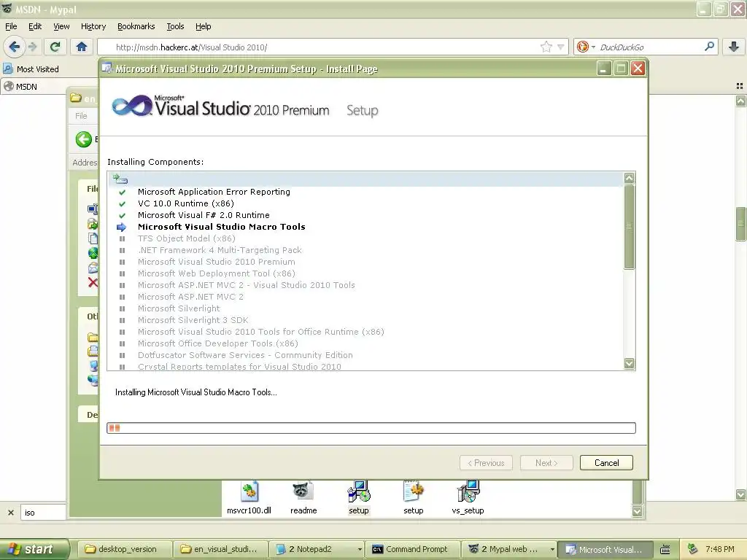The image size is (747, 560).
Task: Open msvcr100.dll file icon in Explorer
Action: (x=249, y=492)
